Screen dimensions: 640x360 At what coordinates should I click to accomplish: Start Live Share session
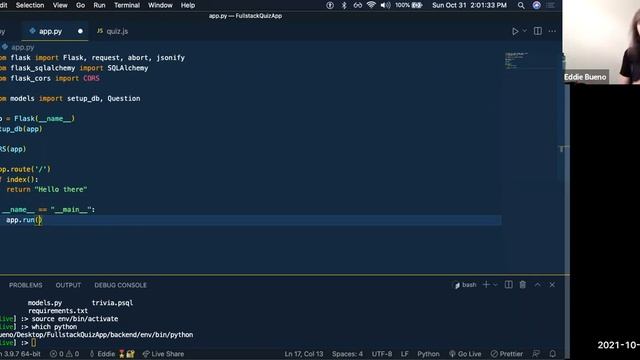tap(163, 354)
